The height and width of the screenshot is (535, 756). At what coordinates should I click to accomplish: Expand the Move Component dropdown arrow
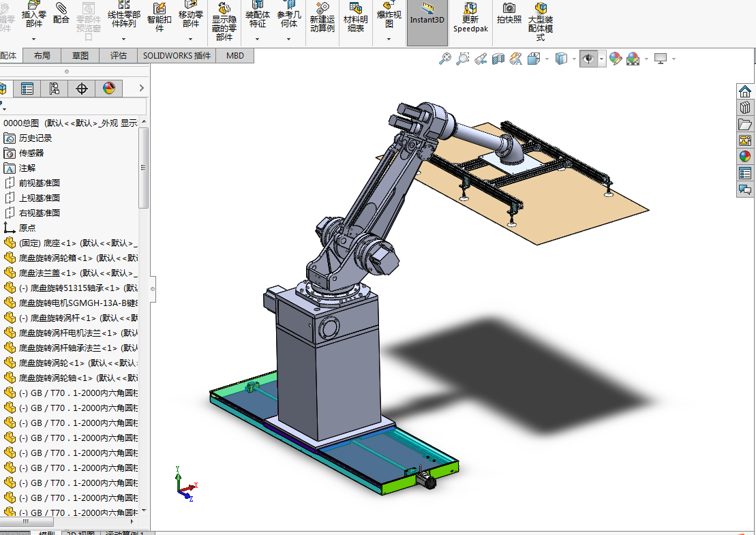point(190,39)
